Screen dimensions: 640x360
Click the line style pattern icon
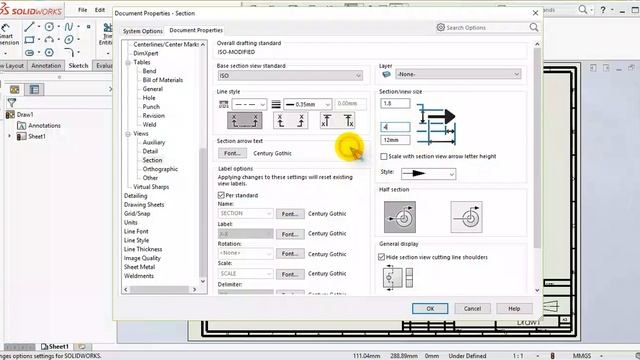tap(224, 104)
